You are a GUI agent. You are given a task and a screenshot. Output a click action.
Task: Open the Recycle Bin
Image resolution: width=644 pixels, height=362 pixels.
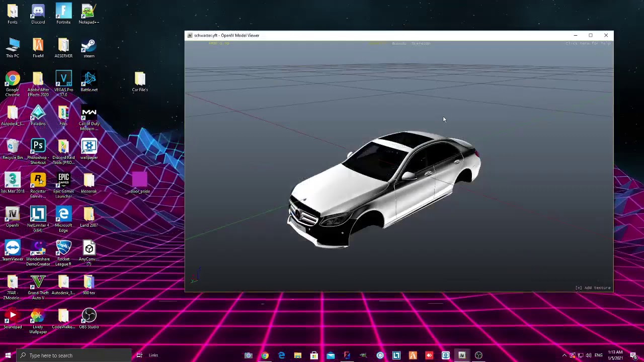pos(13,150)
